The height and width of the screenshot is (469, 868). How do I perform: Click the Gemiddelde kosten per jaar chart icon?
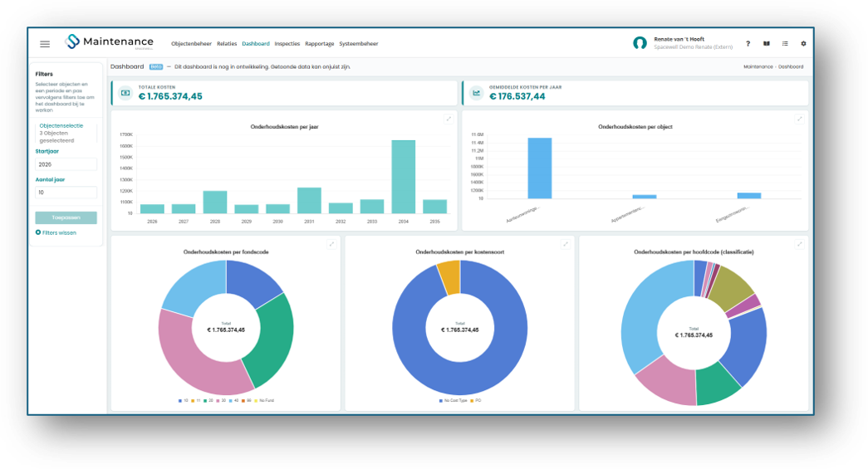pyautogui.click(x=476, y=93)
